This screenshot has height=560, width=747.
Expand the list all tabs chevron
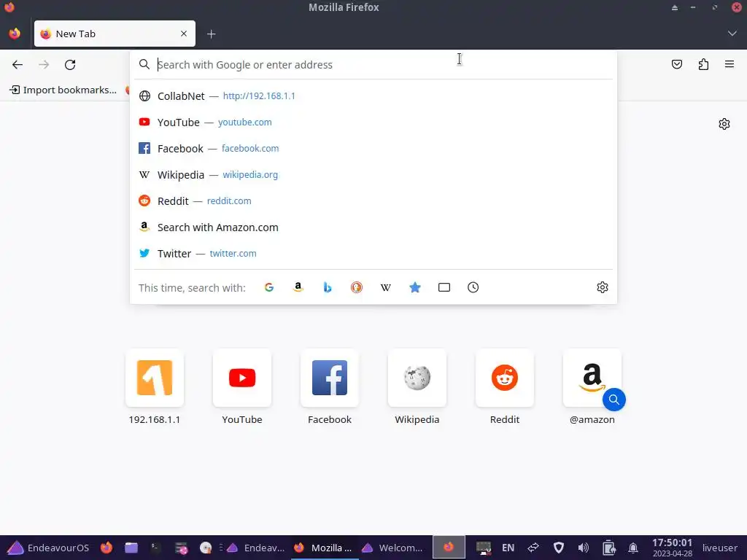[732, 34]
